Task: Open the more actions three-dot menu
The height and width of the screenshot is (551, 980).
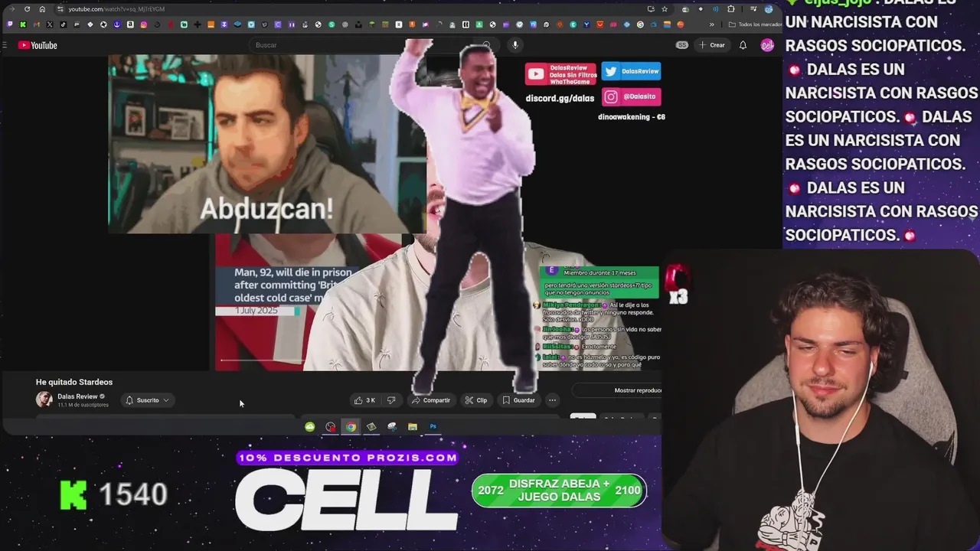Action: tap(552, 400)
